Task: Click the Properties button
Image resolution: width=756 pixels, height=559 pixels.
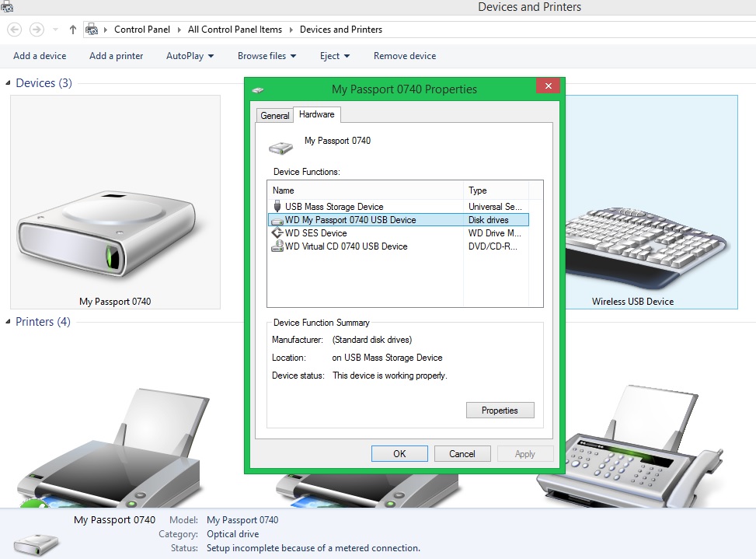Action: tap(500, 411)
